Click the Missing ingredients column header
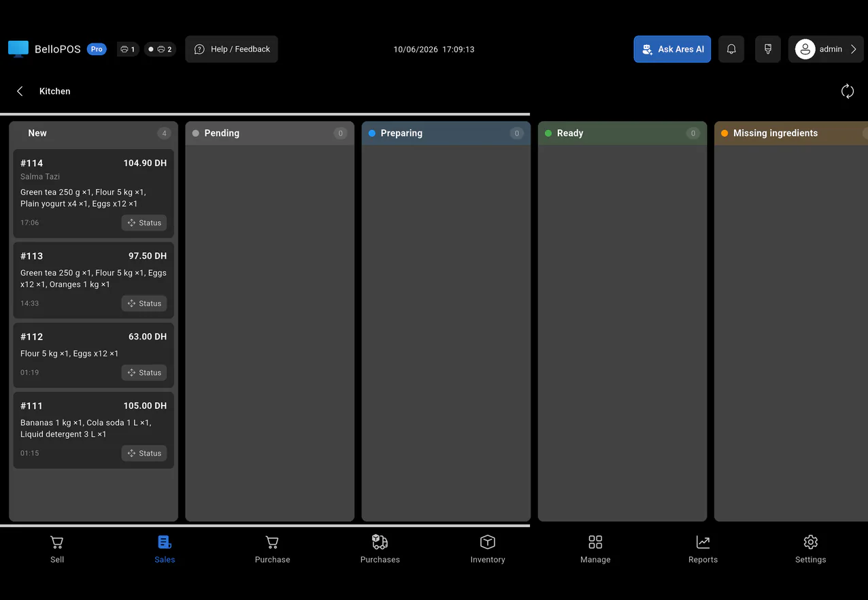This screenshot has width=868, height=600. tap(791, 133)
